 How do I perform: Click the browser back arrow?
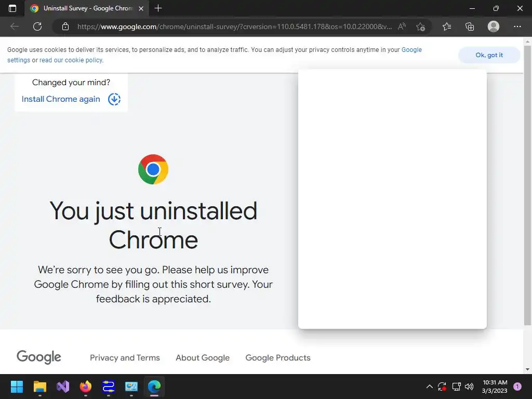[x=14, y=26]
